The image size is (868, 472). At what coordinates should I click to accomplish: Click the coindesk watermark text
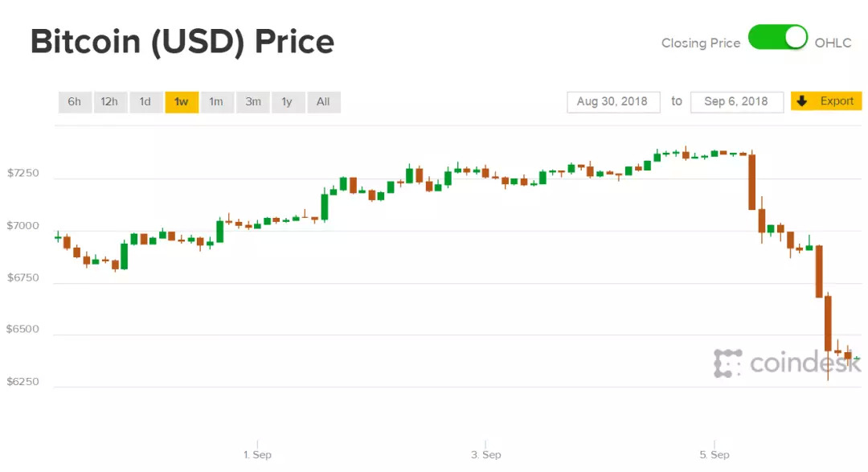pyautogui.click(x=804, y=363)
